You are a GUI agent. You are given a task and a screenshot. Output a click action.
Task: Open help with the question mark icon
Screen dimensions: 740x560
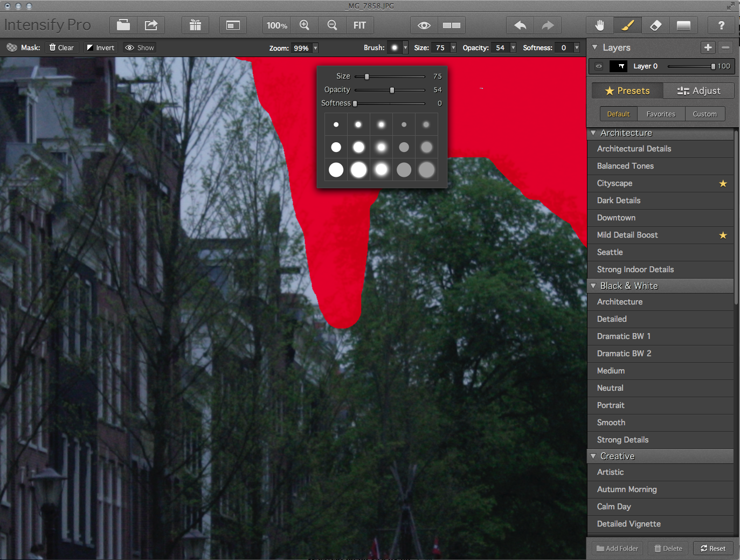click(721, 25)
